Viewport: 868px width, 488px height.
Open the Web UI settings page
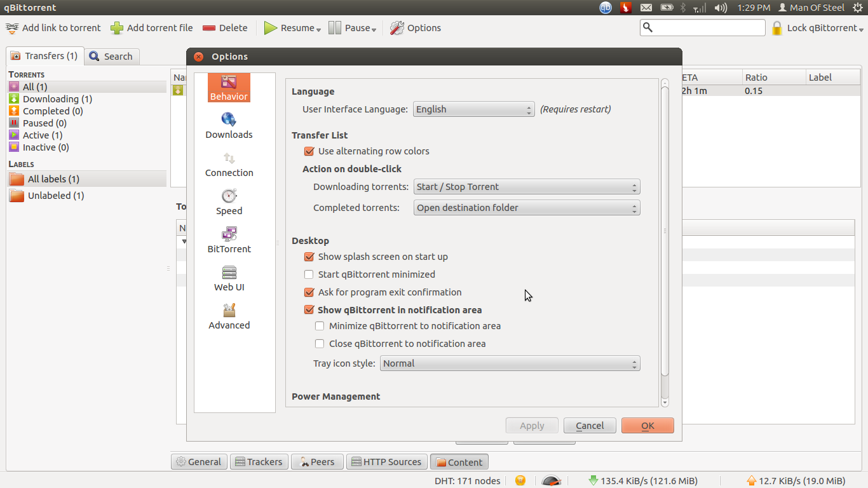tap(229, 277)
